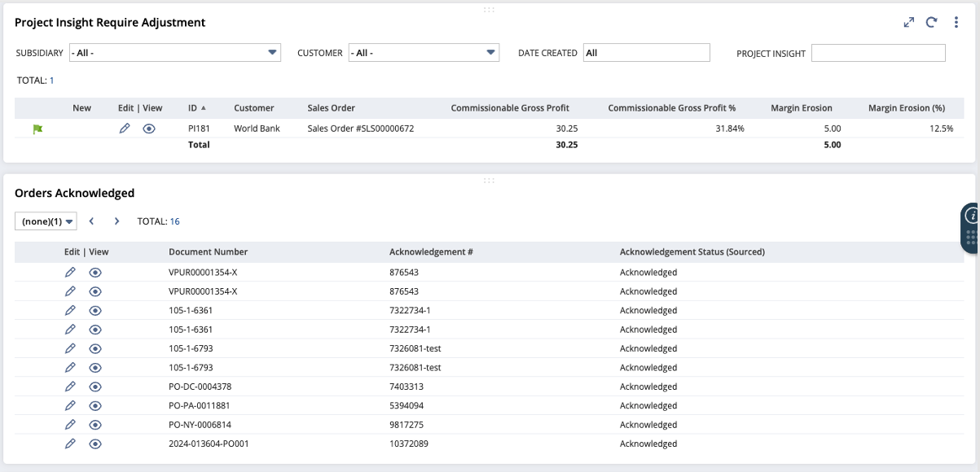
Task: Edit the 2024-013604-PO001 order
Action: [x=70, y=444]
